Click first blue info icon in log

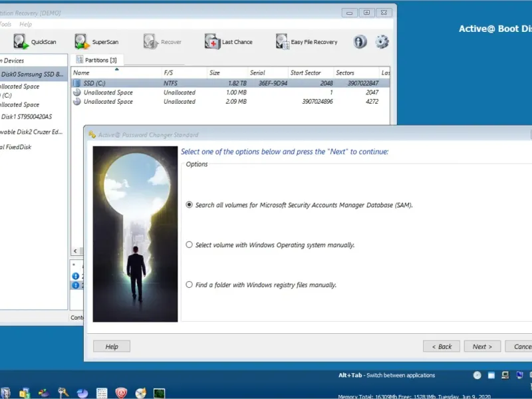[75, 276]
